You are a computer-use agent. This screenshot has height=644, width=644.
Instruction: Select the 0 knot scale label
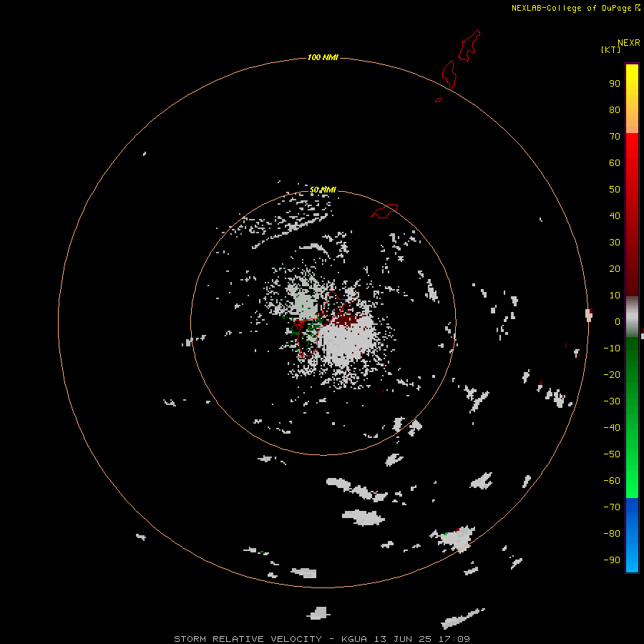tap(618, 321)
